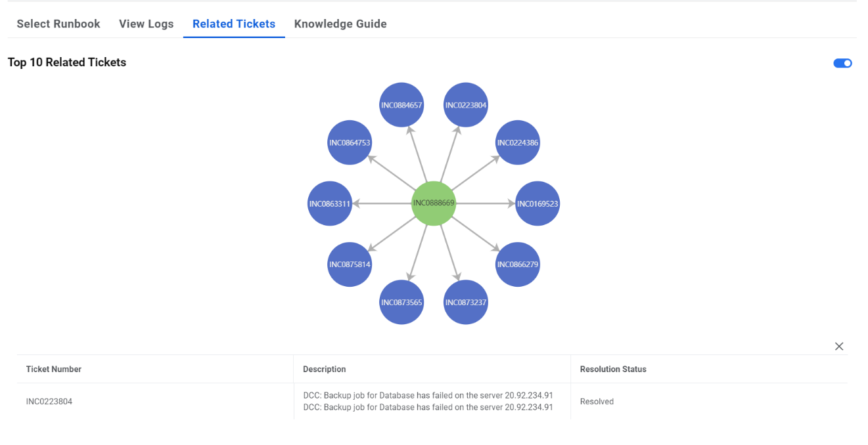Screen dimensions: 868x445
Task: Click ticket number INC0223804 in the table
Action: 49,402
